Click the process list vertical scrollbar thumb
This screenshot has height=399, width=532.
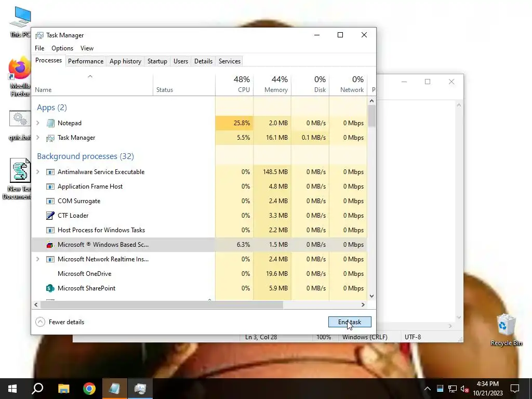point(371,116)
